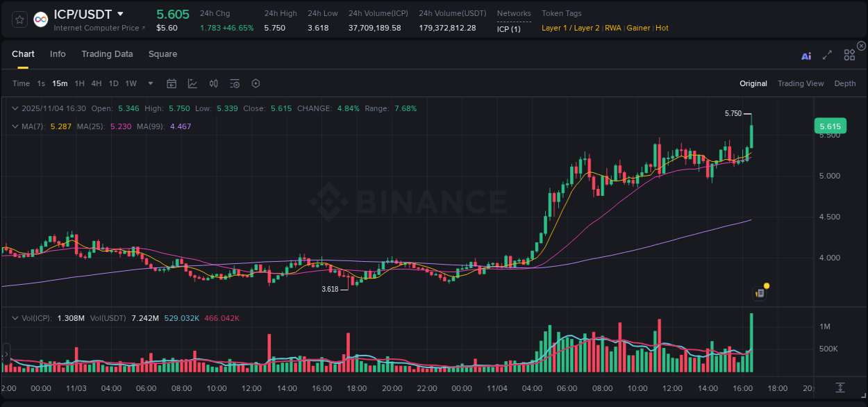This screenshot has width=868, height=407.
Task: Click the order book icon near chart bottom
Action: (759, 292)
